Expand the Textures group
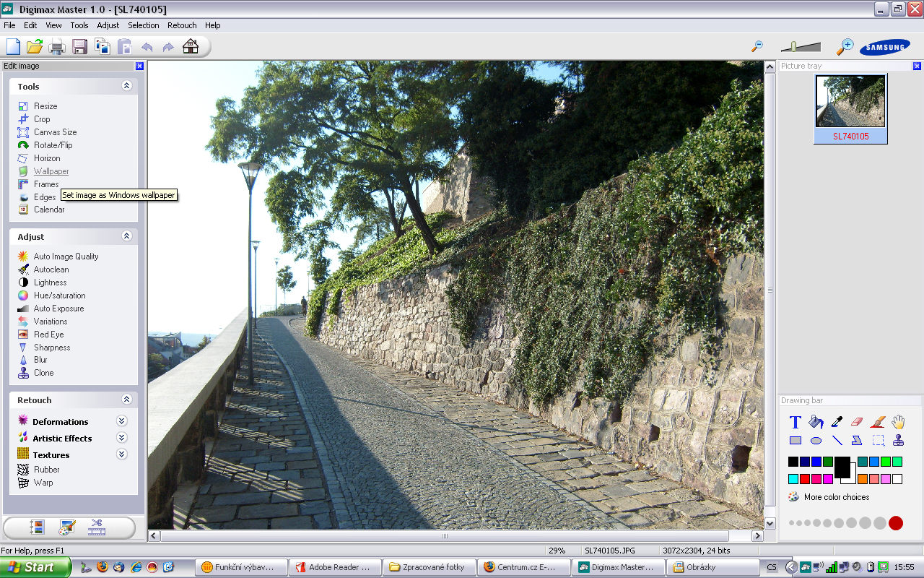Screen dimensions: 924x578 coord(122,454)
